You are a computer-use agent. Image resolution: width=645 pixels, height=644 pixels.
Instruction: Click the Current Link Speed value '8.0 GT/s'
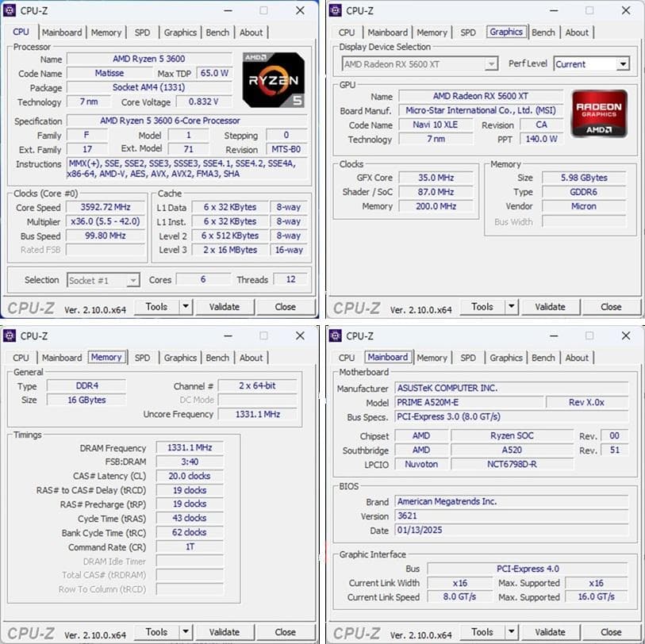coord(459,596)
